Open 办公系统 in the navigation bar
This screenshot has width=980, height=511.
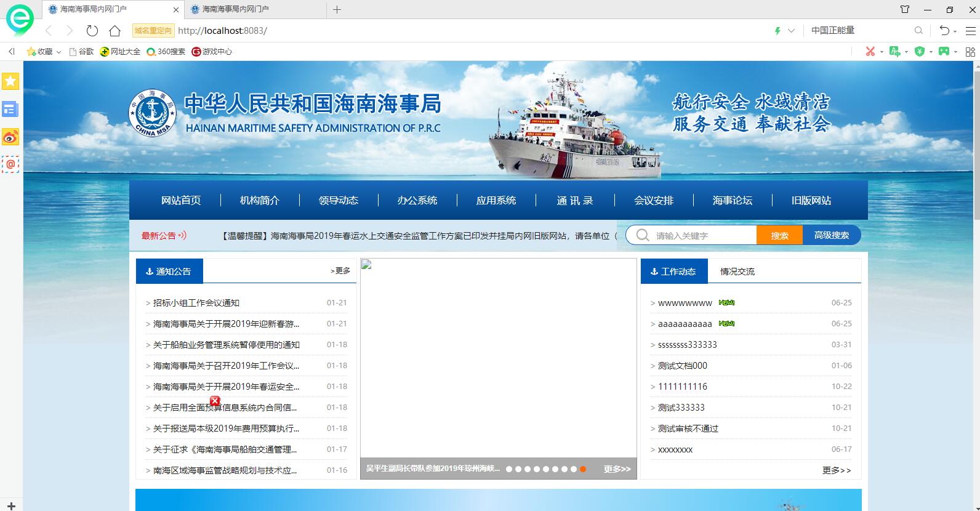coord(417,200)
